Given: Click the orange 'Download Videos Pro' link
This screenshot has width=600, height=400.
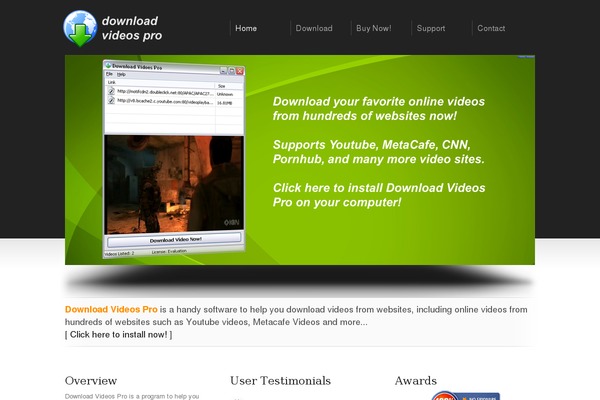Looking at the screenshot, I should point(111,309).
